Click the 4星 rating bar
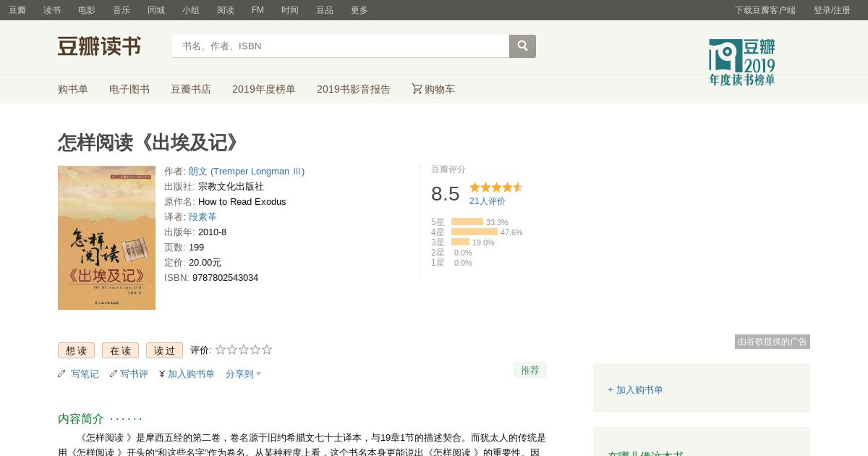The width and height of the screenshot is (868, 456). coord(475,232)
